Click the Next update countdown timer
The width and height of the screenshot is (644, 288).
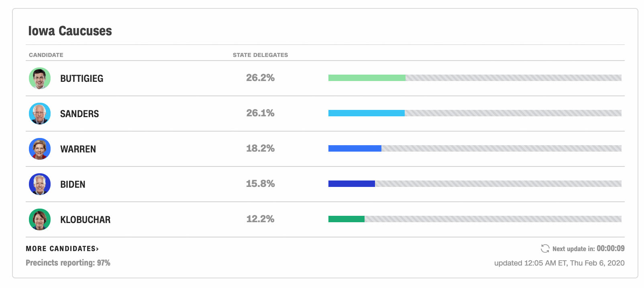[x=610, y=249]
